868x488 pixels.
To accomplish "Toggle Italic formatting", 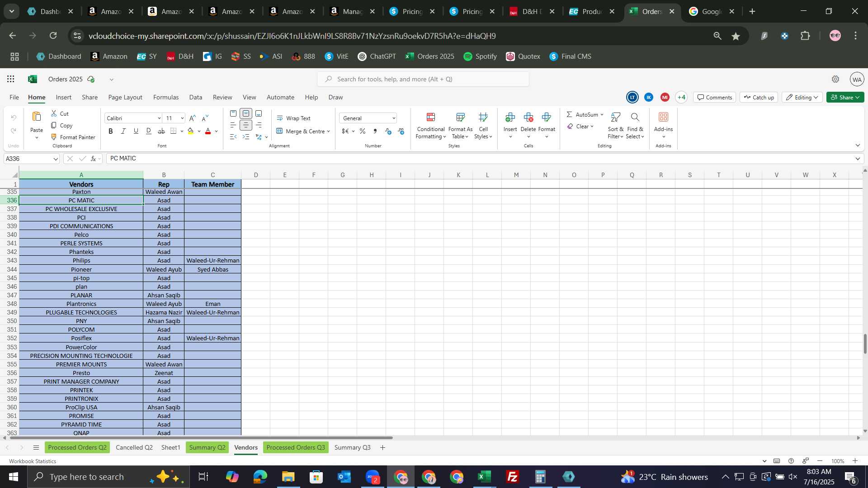I will click(x=123, y=131).
